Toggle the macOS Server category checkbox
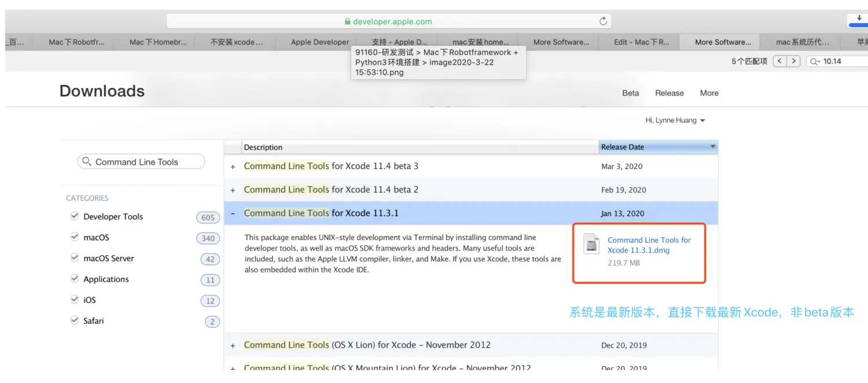The height and width of the screenshot is (383, 868). point(74,257)
